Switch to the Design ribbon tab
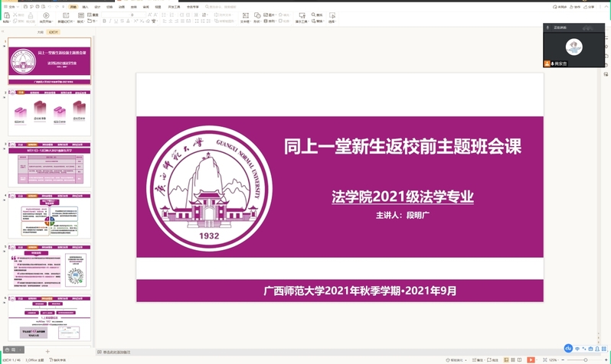 point(97,7)
